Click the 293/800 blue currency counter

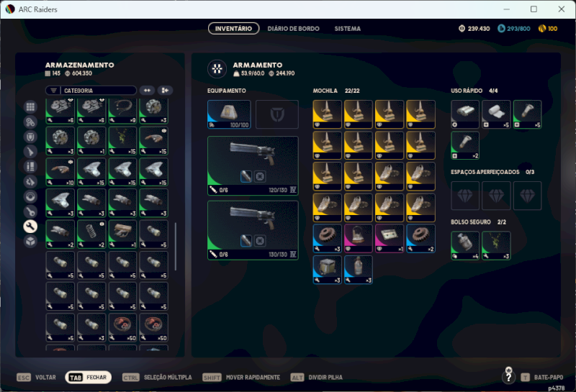[x=514, y=29]
